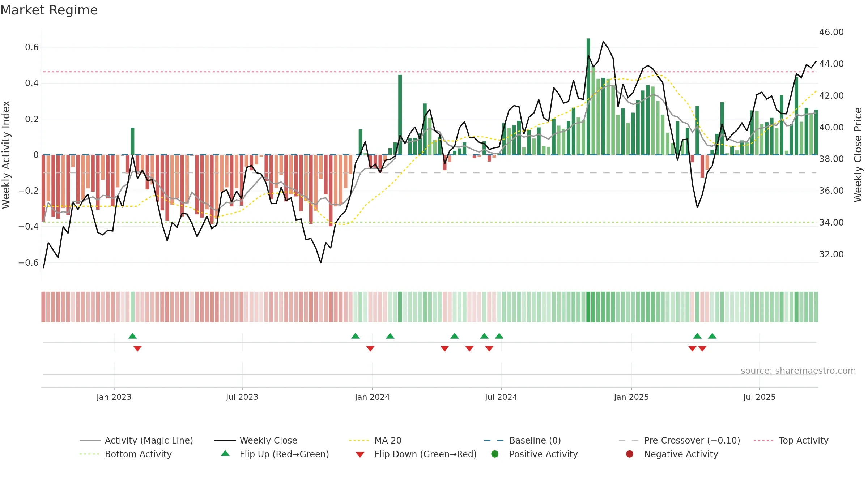868x488 pixels.
Task: Click the 'Jan 2024' x-axis label
Action: (372, 397)
